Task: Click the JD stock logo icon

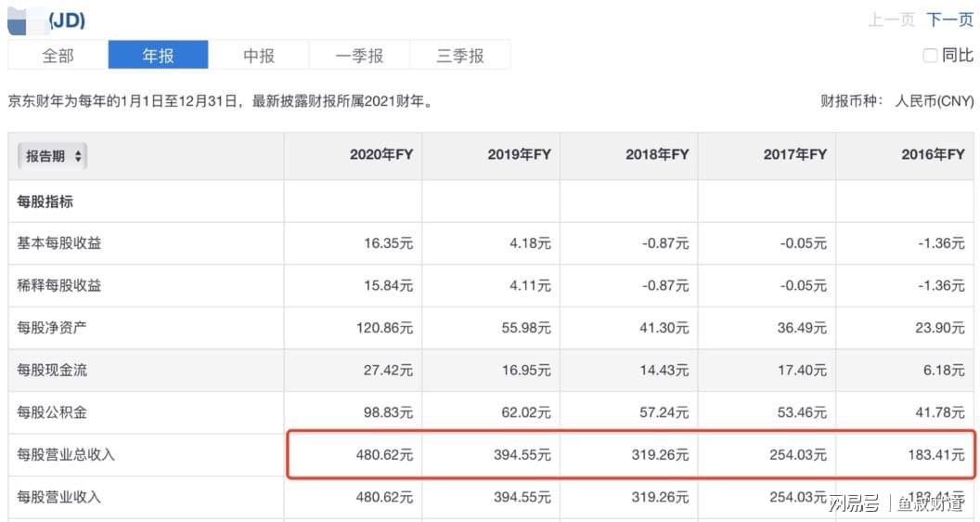Action: [x=28, y=21]
